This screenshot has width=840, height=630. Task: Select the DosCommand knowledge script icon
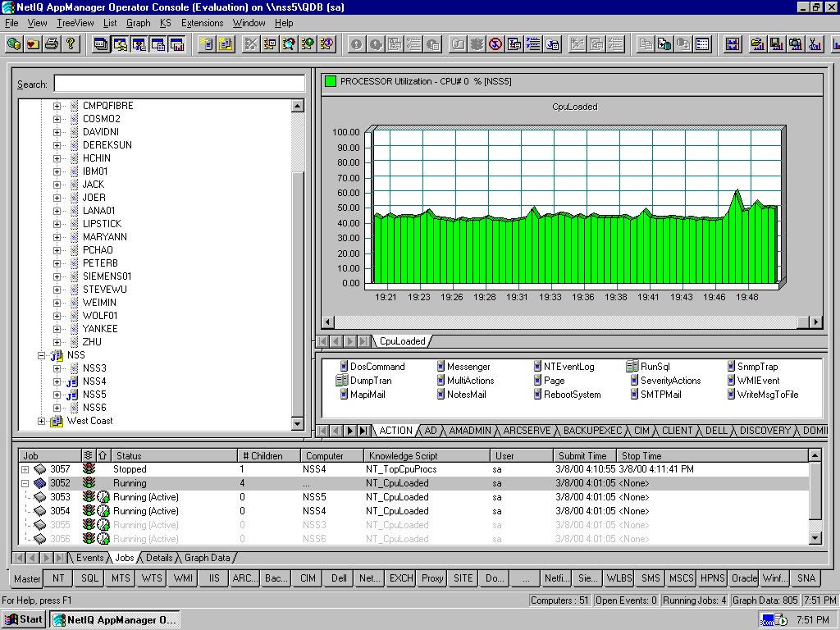pyautogui.click(x=344, y=367)
